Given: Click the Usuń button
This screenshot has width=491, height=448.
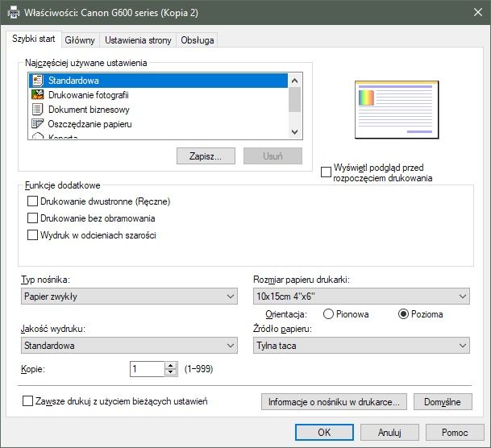Looking at the screenshot, I should click(273, 156).
